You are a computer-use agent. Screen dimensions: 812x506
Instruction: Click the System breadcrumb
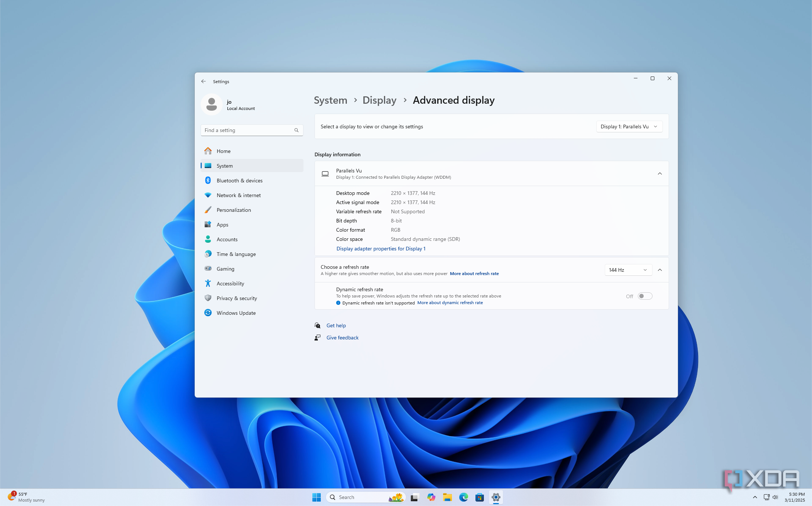coord(330,100)
